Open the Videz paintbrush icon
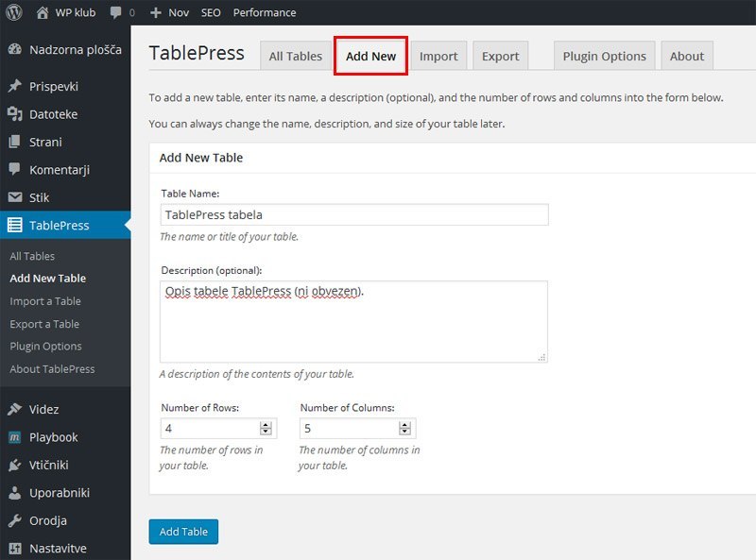Image resolution: width=756 pixels, height=560 pixels. click(14, 409)
